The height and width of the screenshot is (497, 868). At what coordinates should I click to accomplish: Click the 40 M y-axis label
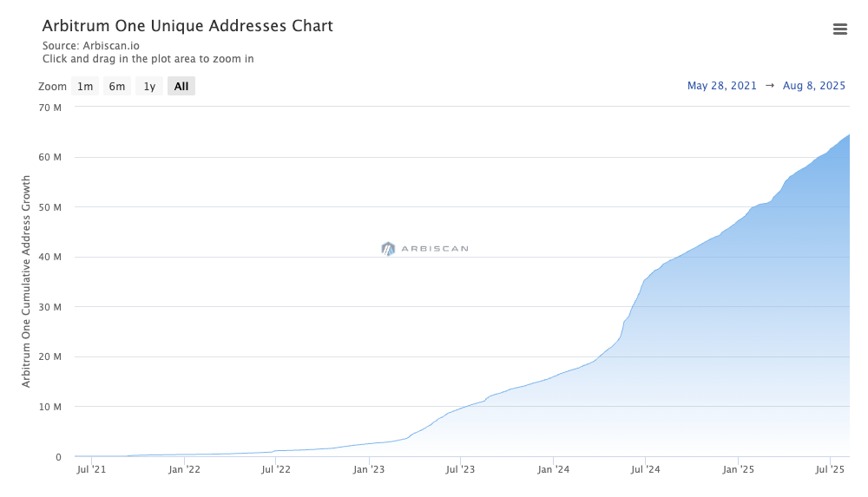point(49,257)
